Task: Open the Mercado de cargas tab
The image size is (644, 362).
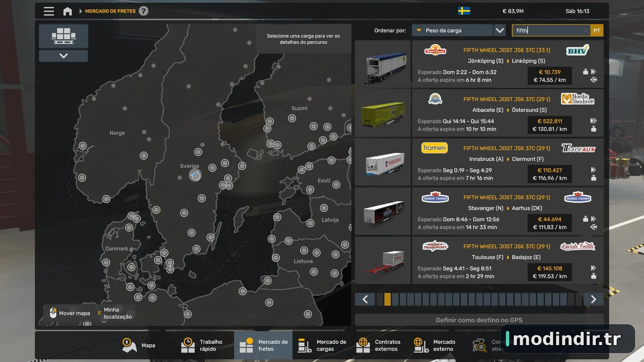Action: [x=322, y=345]
